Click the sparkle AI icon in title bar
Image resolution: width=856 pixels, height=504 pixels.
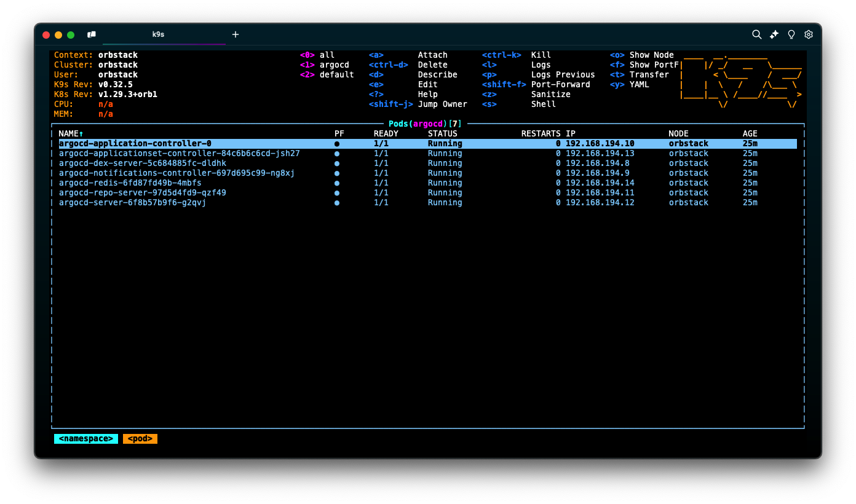pos(774,34)
